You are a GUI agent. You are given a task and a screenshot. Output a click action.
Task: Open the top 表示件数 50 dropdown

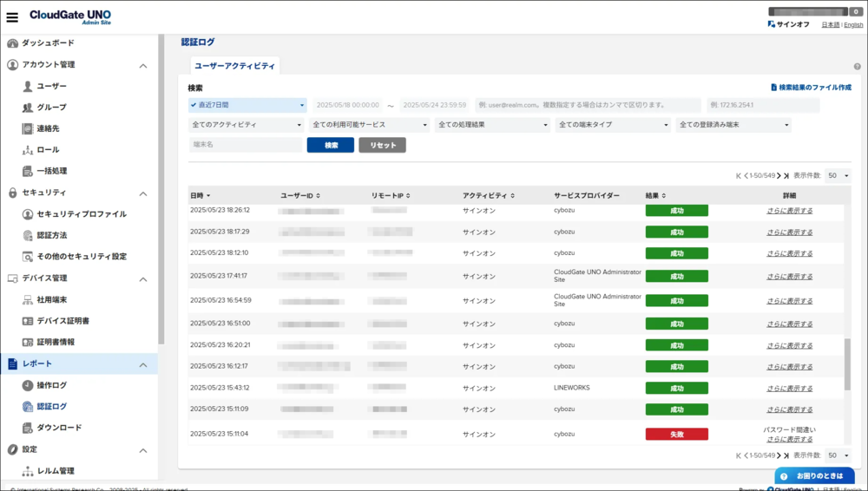[838, 176]
